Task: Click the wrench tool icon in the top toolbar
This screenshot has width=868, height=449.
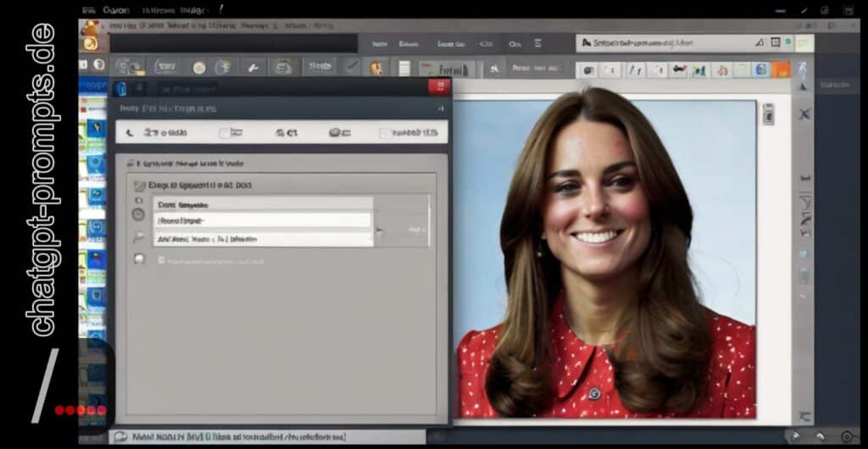Action: pyautogui.click(x=252, y=67)
